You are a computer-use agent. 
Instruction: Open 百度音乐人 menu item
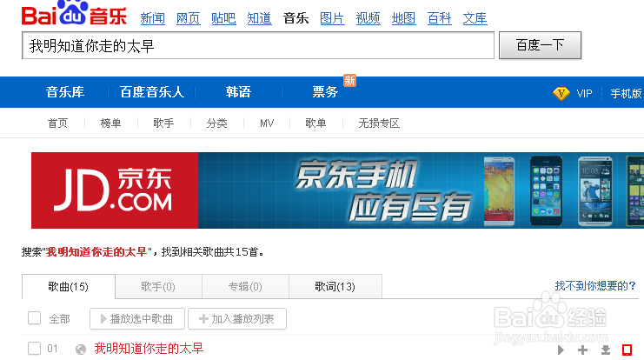pyautogui.click(x=151, y=92)
